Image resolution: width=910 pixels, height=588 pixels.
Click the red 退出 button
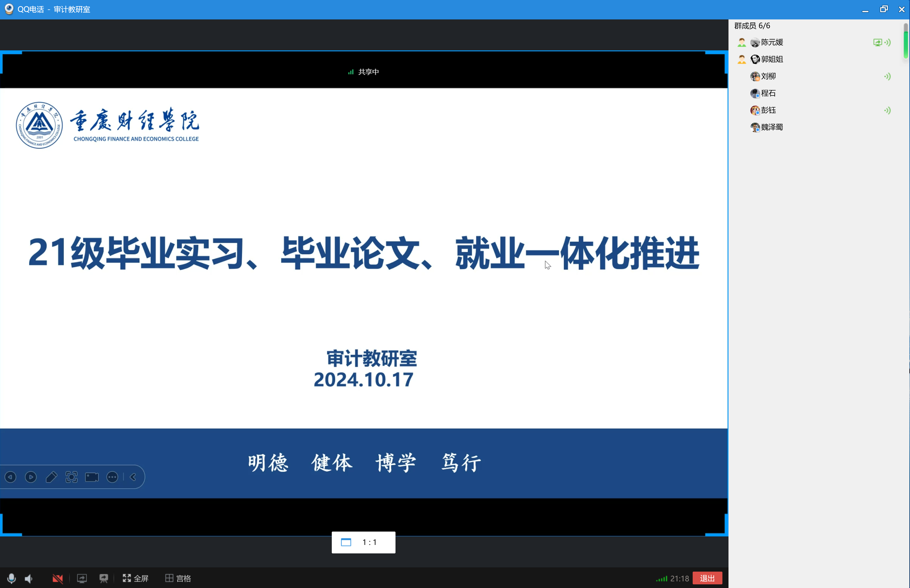[x=707, y=578]
